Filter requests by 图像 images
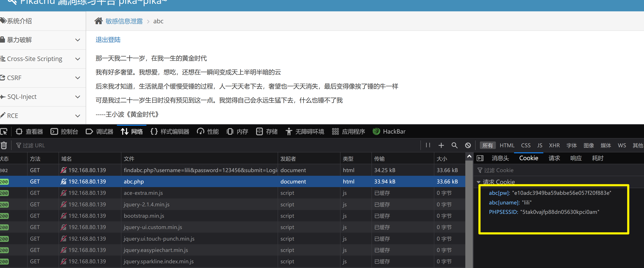The width and height of the screenshot is (644, 268). 589,146
